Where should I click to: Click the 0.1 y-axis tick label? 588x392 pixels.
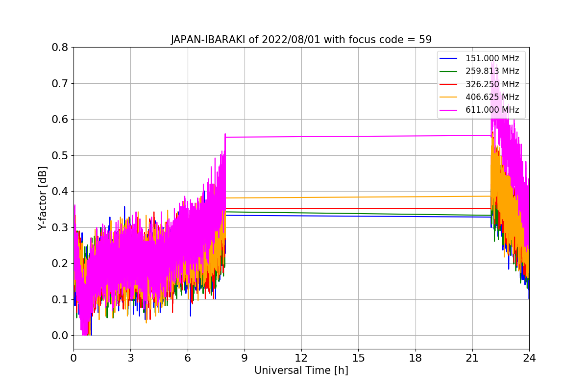[60, 299]
